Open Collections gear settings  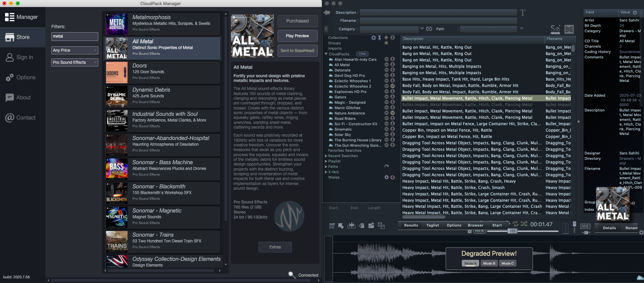pos(374,38)
